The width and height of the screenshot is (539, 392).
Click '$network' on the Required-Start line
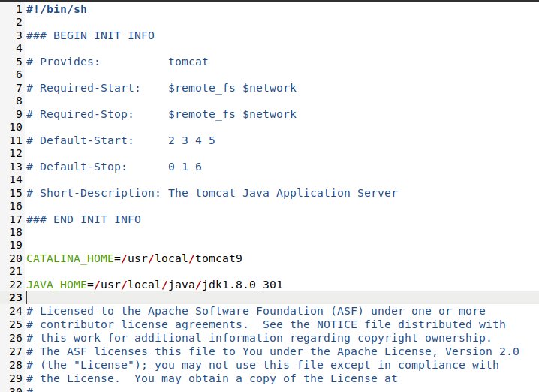[269, 88]
